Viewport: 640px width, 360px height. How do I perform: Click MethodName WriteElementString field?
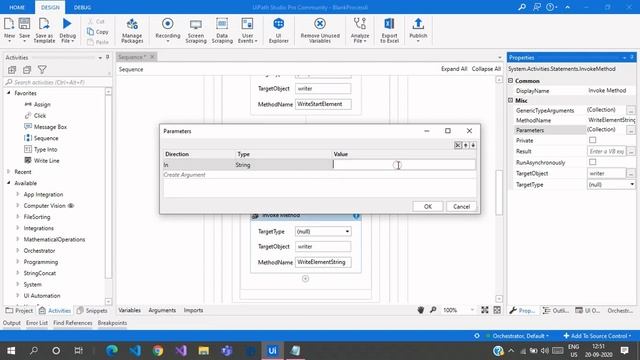click(323, 262)
